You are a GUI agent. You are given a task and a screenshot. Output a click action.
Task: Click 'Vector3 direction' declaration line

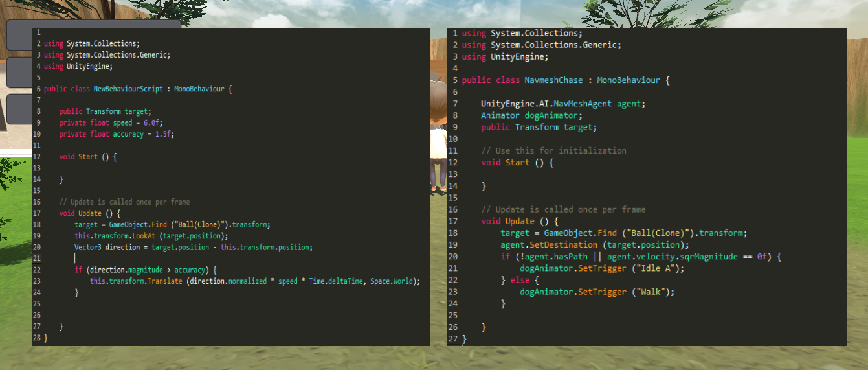(194, 248)
